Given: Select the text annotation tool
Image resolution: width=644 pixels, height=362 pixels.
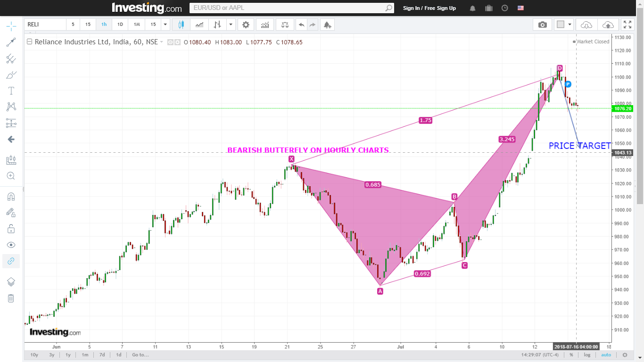Looking at the screenshot, I should [11, 91].
